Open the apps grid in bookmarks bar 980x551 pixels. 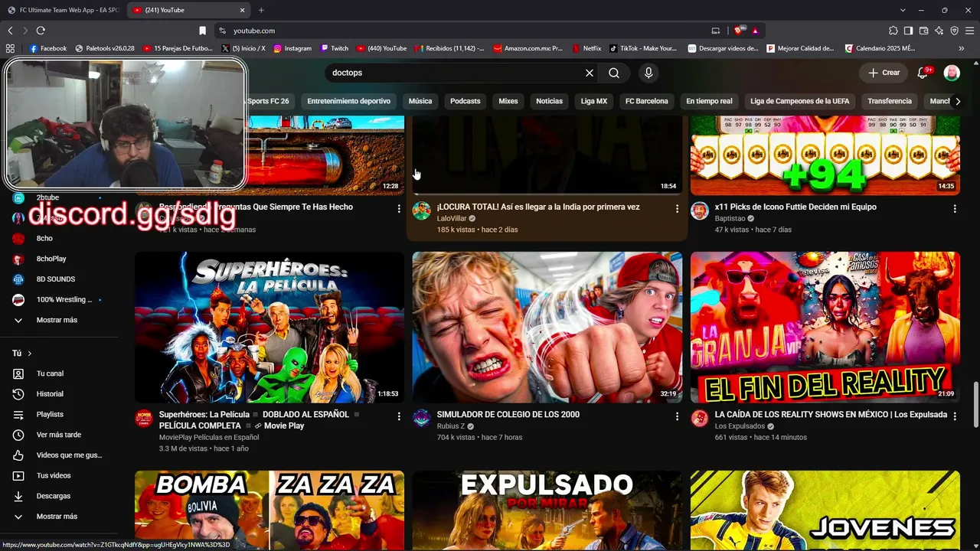[10, 48]
